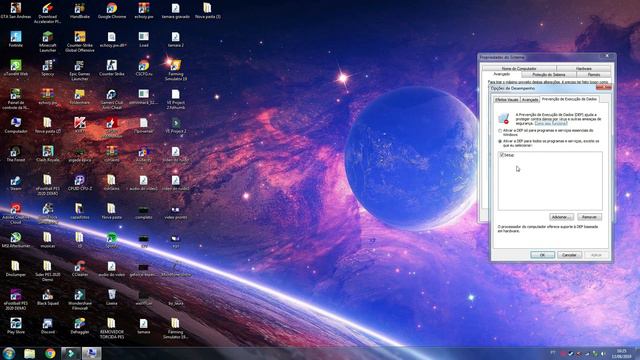Open The Forest desktop shortcut
The height and width of the screenshot is (360, 640).
16,154
